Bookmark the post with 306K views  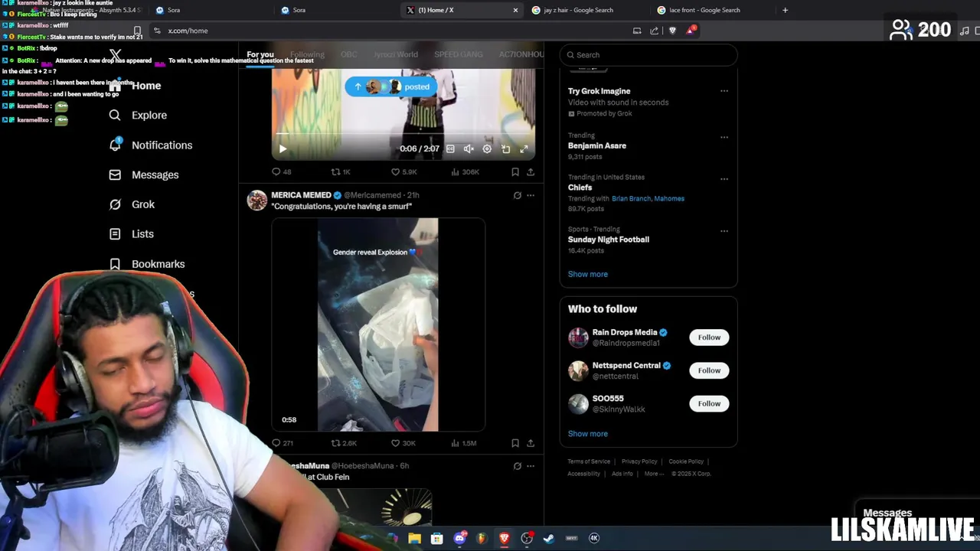(x=515, y=171)
